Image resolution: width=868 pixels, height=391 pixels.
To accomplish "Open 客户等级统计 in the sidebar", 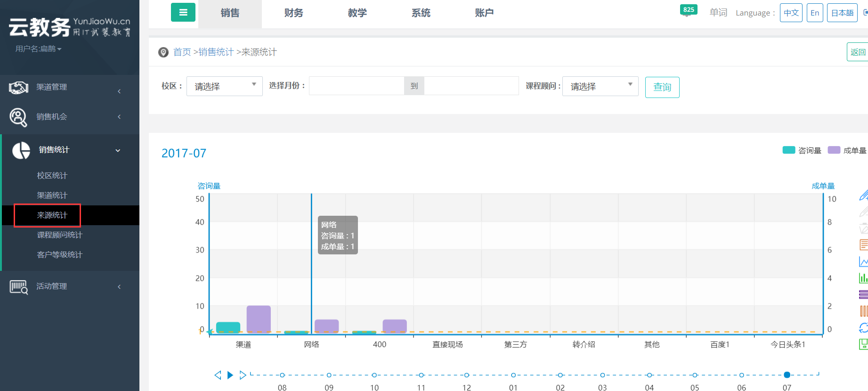I will tap(60, 255).
